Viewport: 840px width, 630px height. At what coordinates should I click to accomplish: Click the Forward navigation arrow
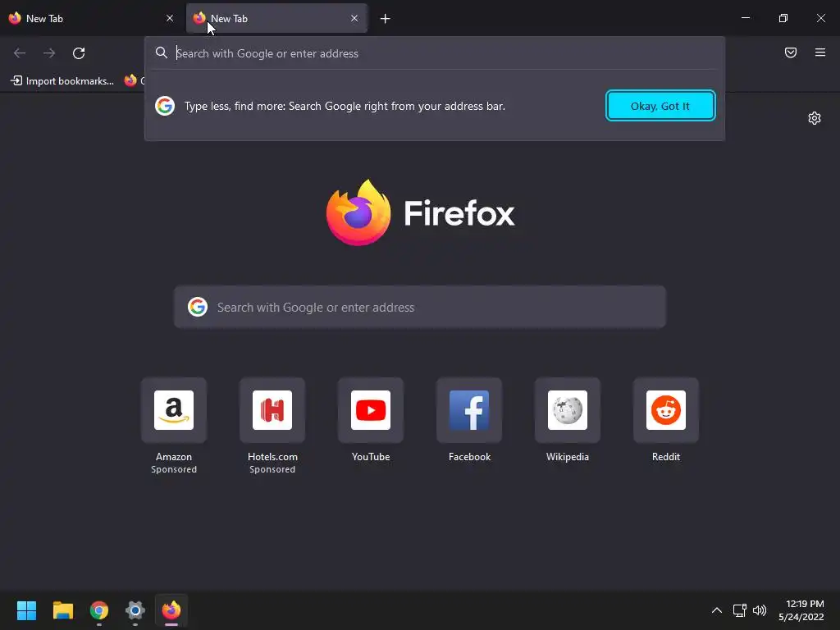49,53
